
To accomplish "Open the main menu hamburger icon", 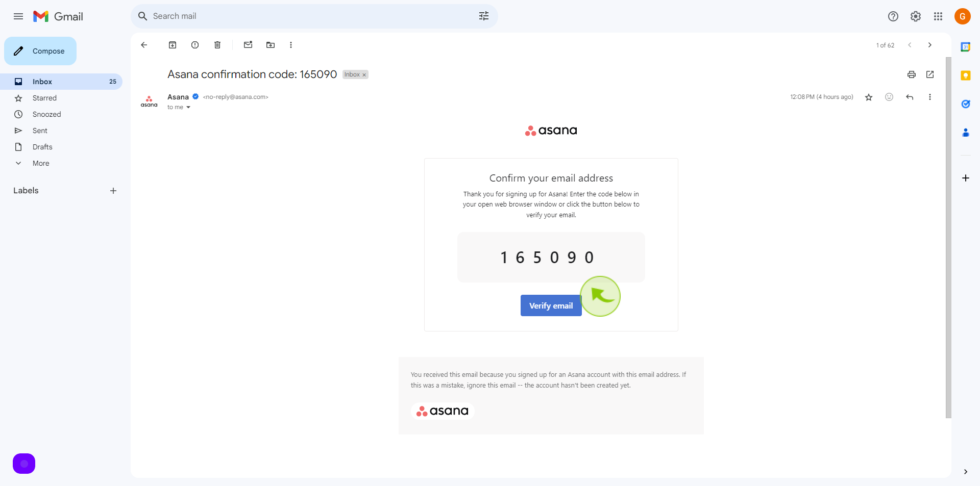I will (18, 16).
